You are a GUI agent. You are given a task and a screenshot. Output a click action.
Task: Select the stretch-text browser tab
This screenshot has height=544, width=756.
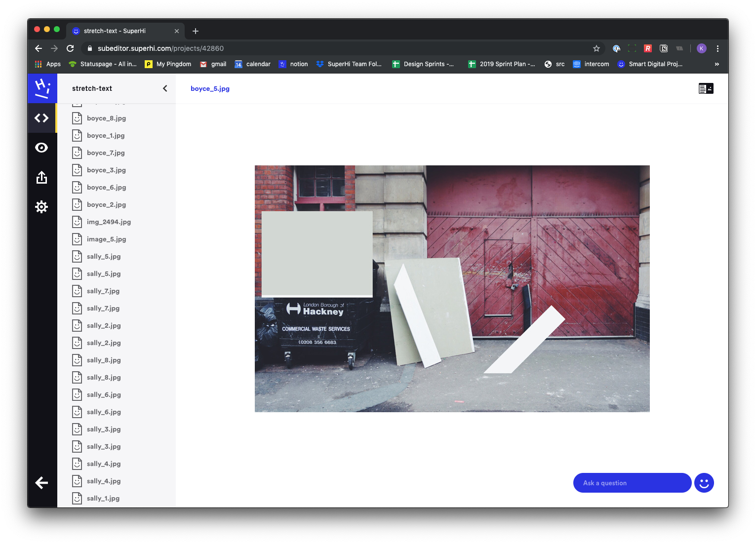point(115,31)
